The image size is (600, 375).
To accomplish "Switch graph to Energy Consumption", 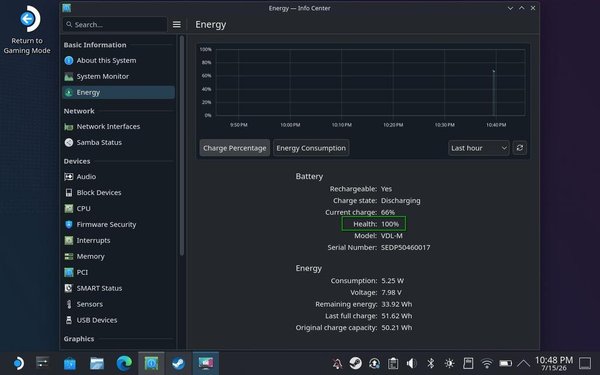I will pos(311,148).
